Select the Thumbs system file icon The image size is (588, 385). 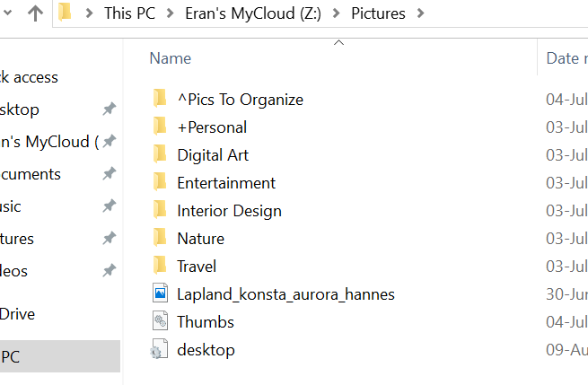tap(160, 321)
